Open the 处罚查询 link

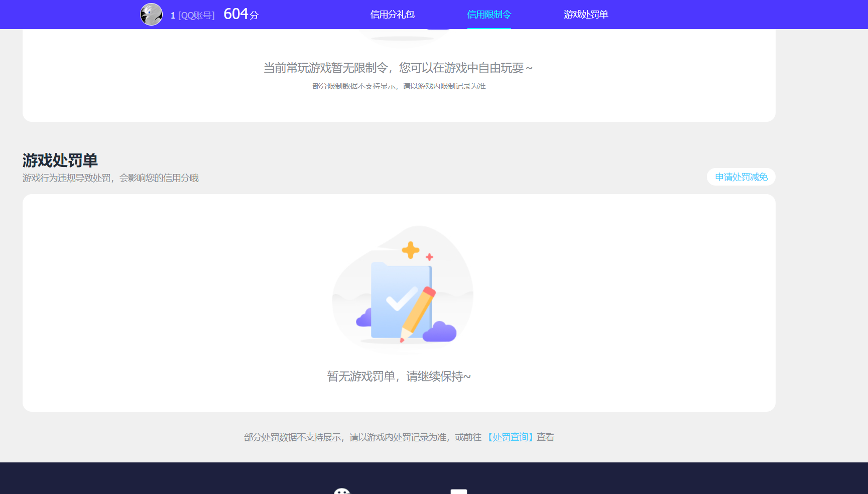510,437
